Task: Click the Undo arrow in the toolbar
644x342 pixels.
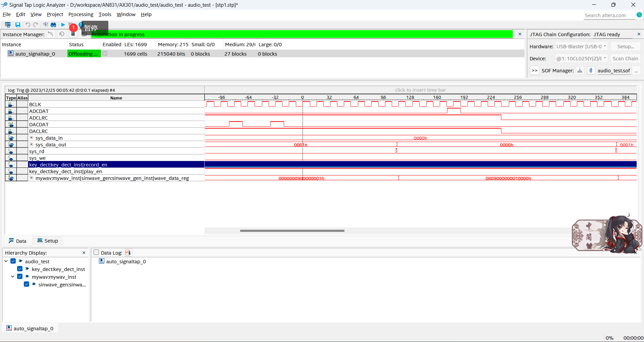Action: (x=28, y=25)
